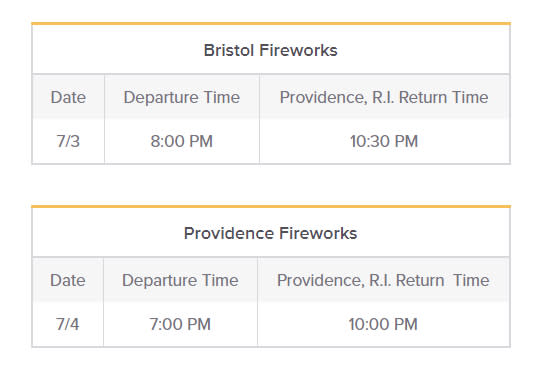Click orange top border of Bristol table
The image size is (539, 379).
271,23
